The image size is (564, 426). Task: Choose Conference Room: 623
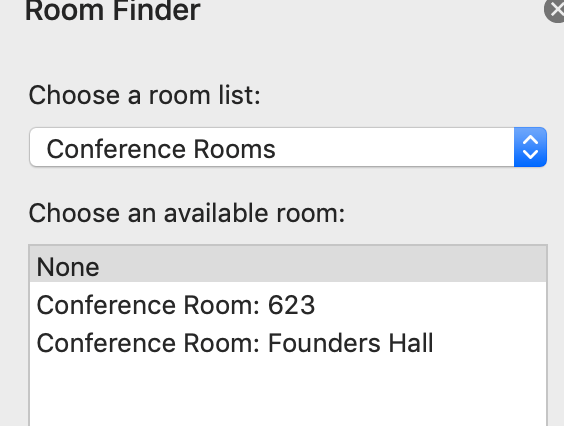click(x=288, y=305)
